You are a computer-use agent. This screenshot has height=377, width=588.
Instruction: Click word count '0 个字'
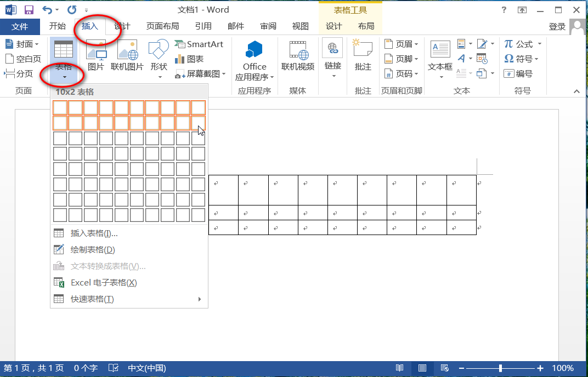click(x=86, y=368)
